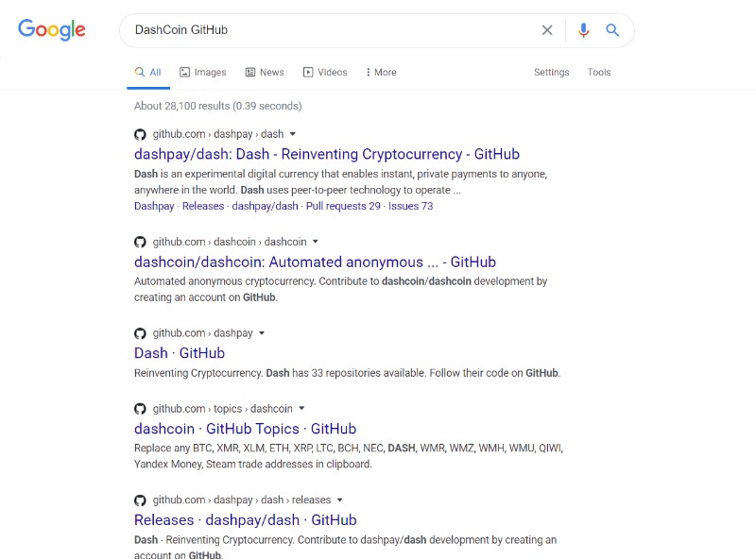Viewport: 756px width, 559px height.
Task: Click GitHub favicon of dashpay › dash result
Action: point(140,134)
